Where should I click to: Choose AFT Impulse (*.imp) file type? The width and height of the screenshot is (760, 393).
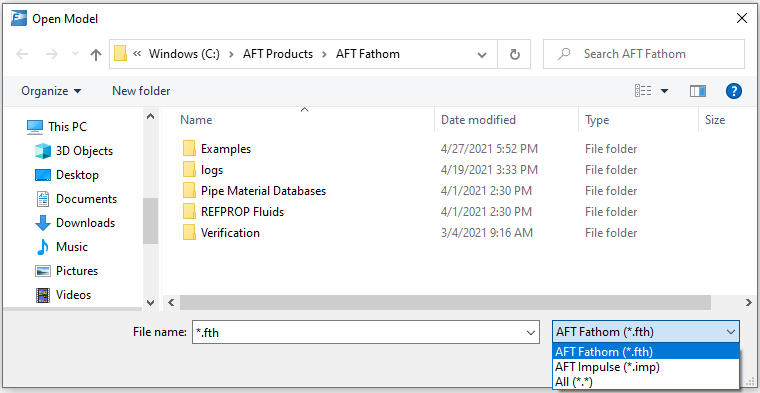pos(646,367)
